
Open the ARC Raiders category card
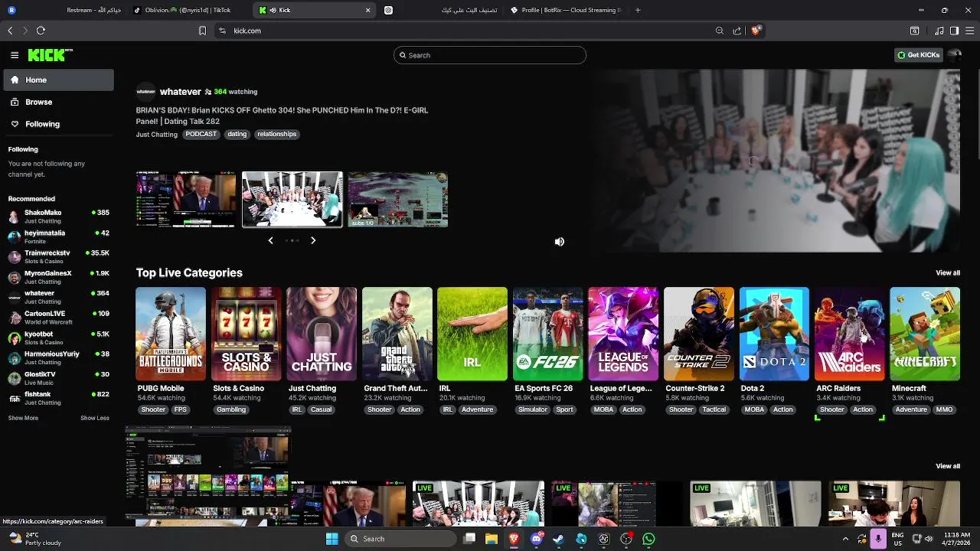click(x=850, y=334)
